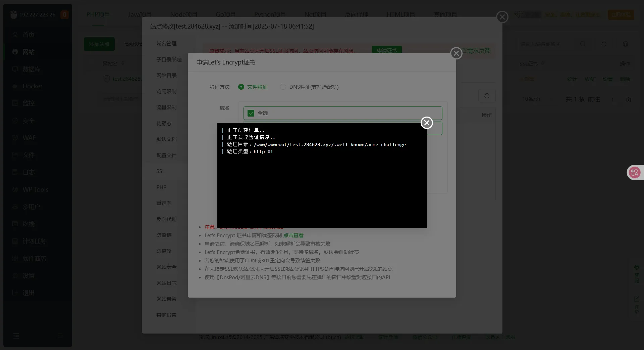This screenshot has width=644, height=350.
Task: Toggle the 全选 domain checkbox
Action: click(x=251, y=113)
